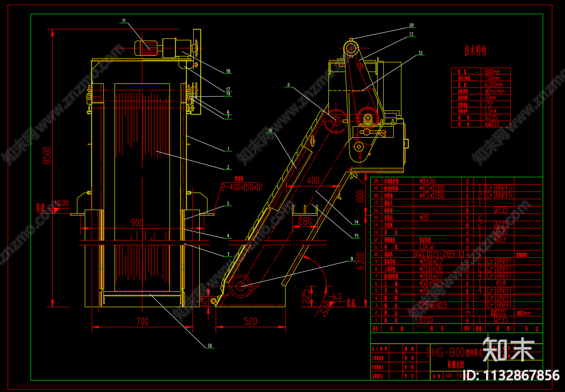Click the 225 dimension text
Viewport: 565px width, 392px height.
click(x=306, y=297)
